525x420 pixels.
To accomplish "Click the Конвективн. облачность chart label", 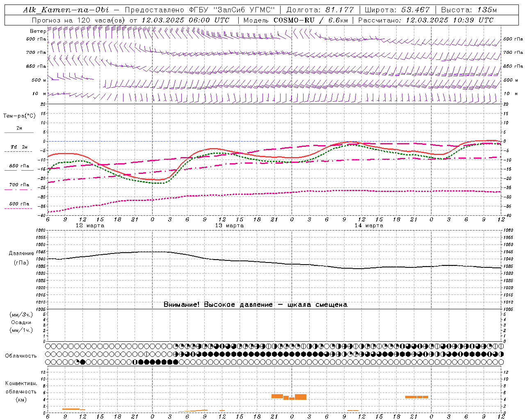I will [21, 388].
